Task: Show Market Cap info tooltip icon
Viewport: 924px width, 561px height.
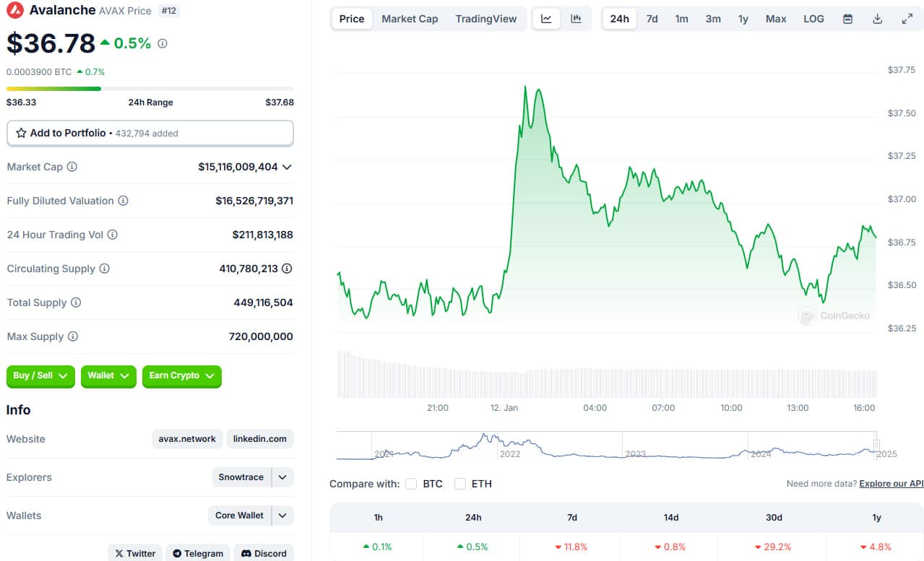Action: [72, 167]
